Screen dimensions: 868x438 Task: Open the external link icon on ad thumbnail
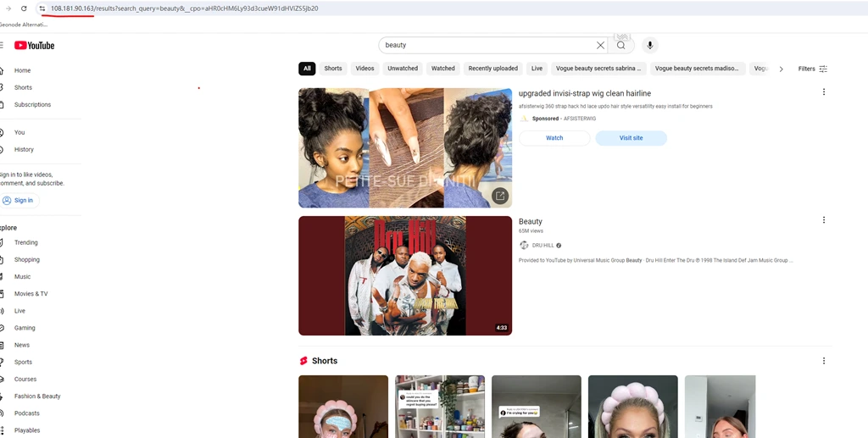coord(500,196)
